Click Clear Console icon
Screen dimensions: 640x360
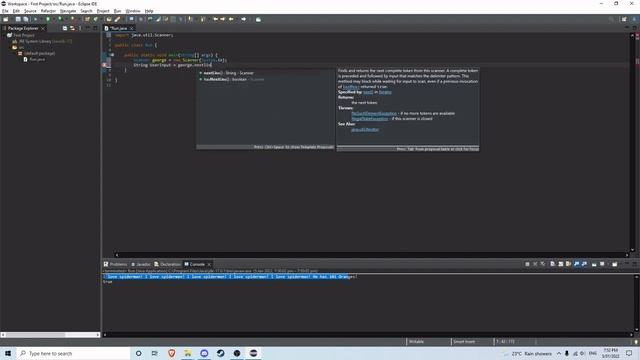pyautogui.click(x=553, y=264)
